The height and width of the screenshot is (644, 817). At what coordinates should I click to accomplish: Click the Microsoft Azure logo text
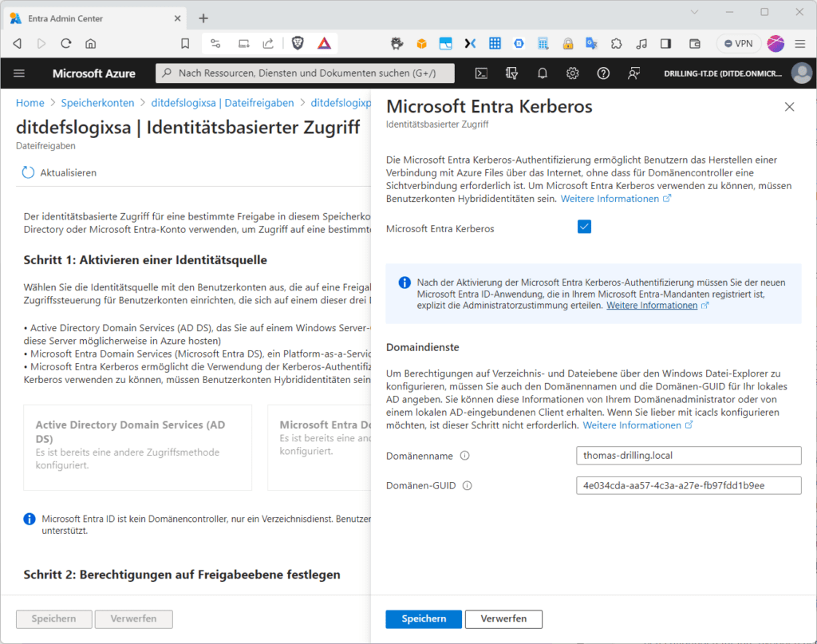pos(94,73)
